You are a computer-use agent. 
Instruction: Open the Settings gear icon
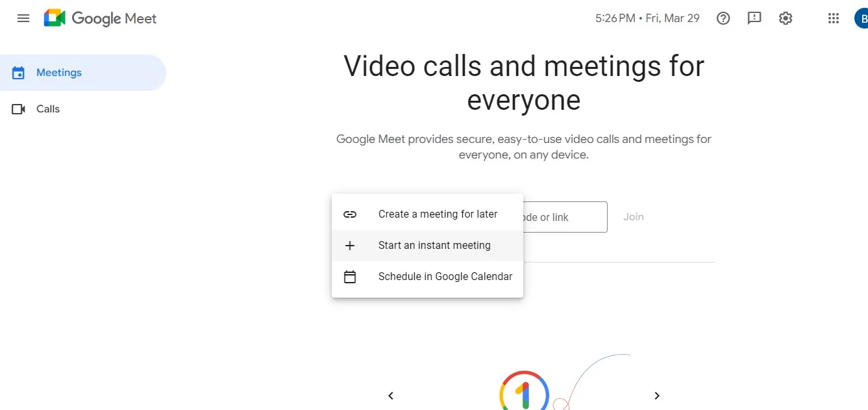coord(786,18)
